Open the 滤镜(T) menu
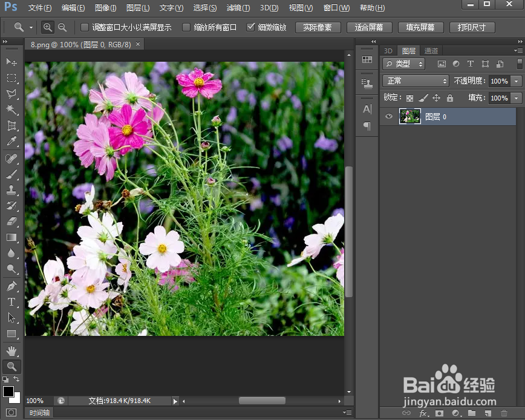Image resolution: width=525 pixels, height=420 pixels. [x=238, y=8]
